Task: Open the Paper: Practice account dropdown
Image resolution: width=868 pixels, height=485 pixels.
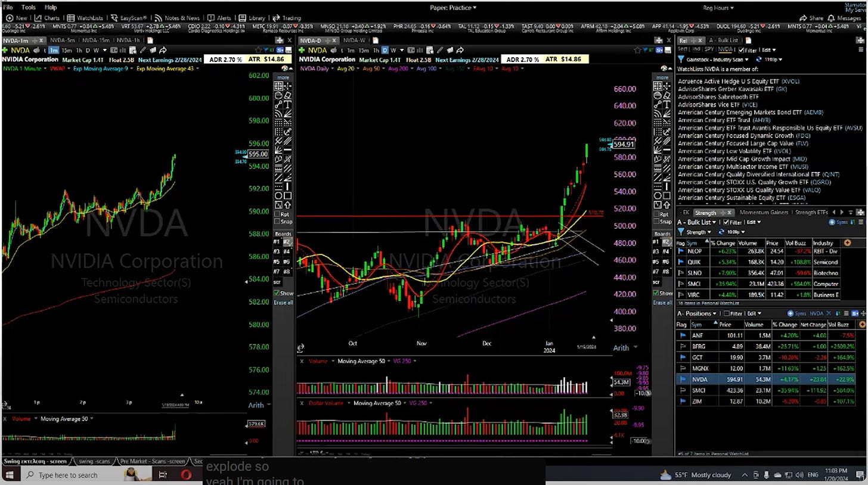Action: pyautogui.click(x=454, y=8)
